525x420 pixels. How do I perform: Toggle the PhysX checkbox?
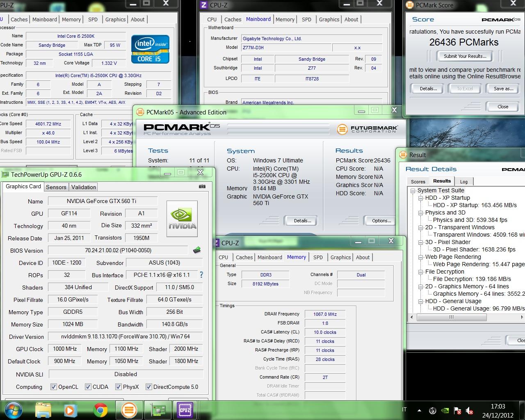pos(118,387)
